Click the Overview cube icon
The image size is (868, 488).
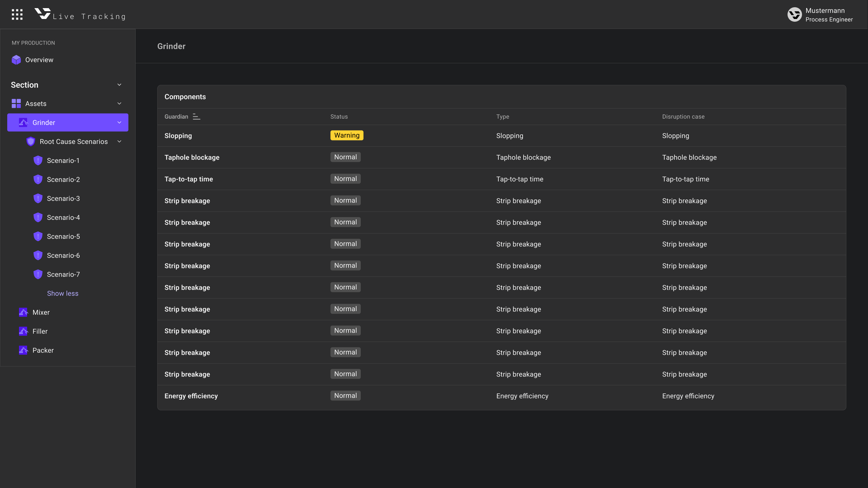click(16, 60)
